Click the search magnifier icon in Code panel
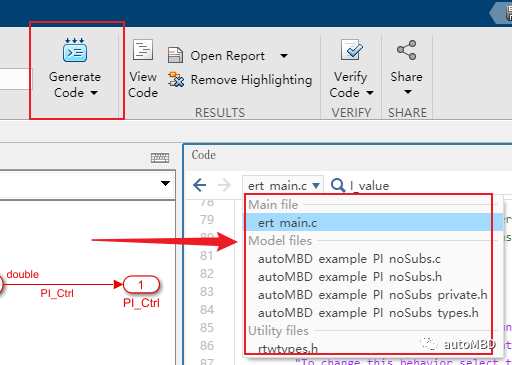Viewport: 512px width, 365px height. [x=338, y=185]
